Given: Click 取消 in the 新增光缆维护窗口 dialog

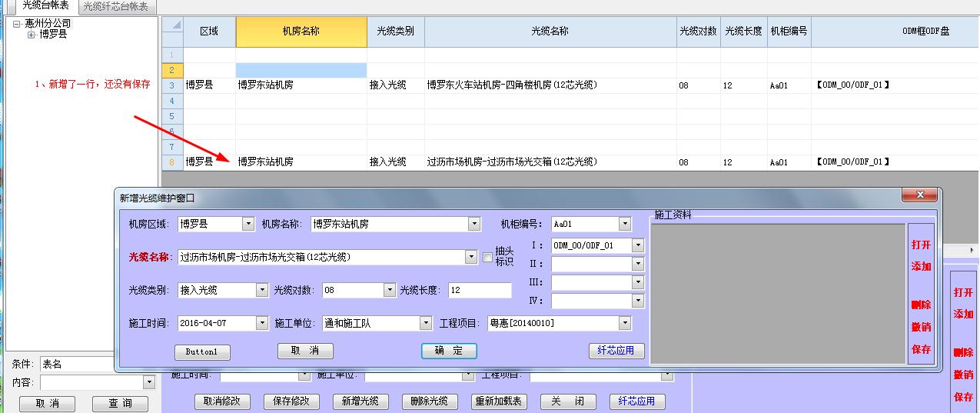Looking at the screenshot, I should [x=305, y=351].
